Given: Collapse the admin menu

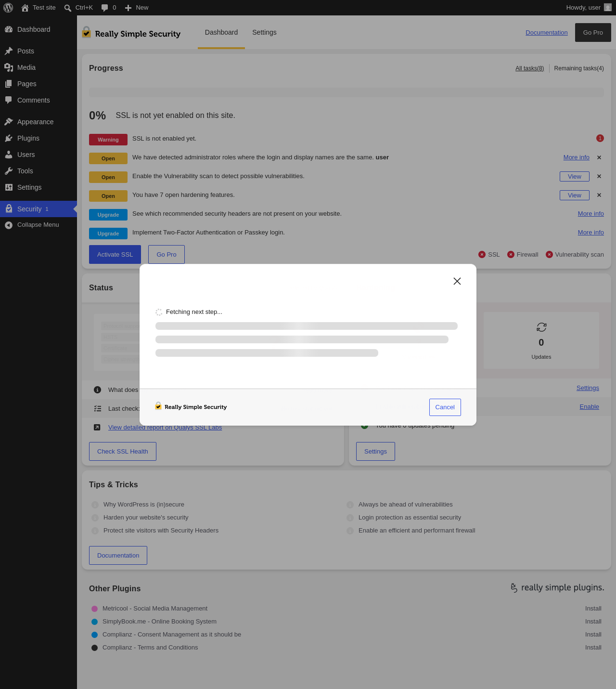Looking at the screenshot, I should (38, 225).
